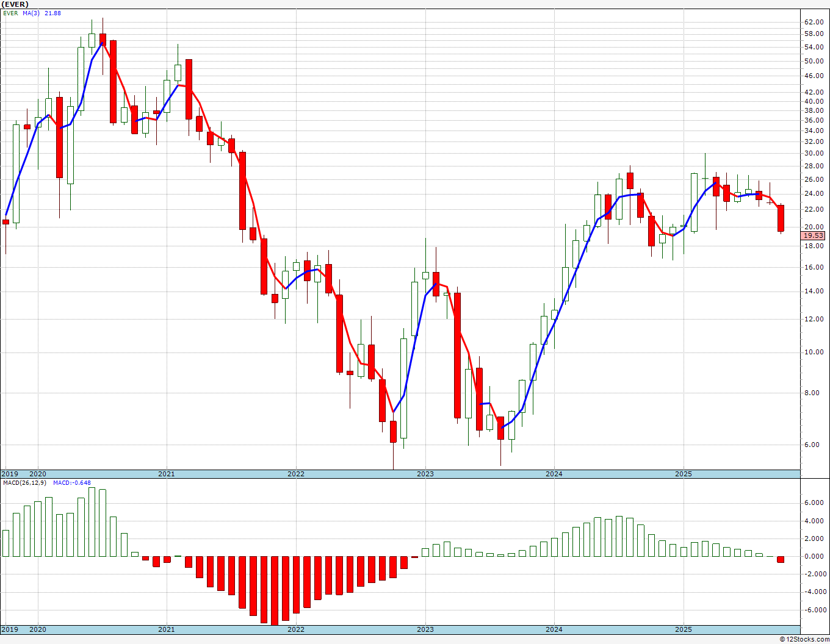Click the 14.00 price axis label

814,291
